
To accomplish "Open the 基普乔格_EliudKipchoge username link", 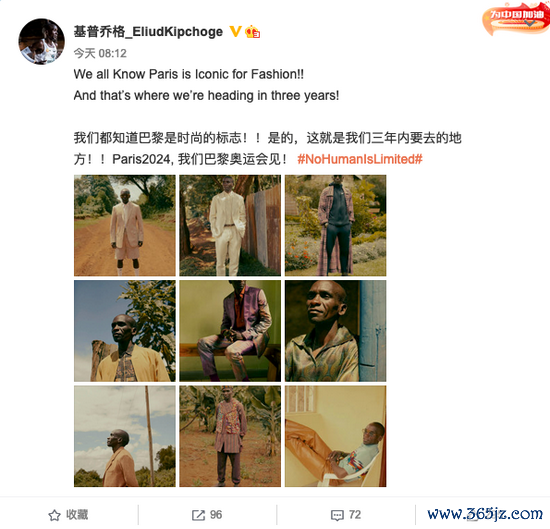I will [148, 32].
